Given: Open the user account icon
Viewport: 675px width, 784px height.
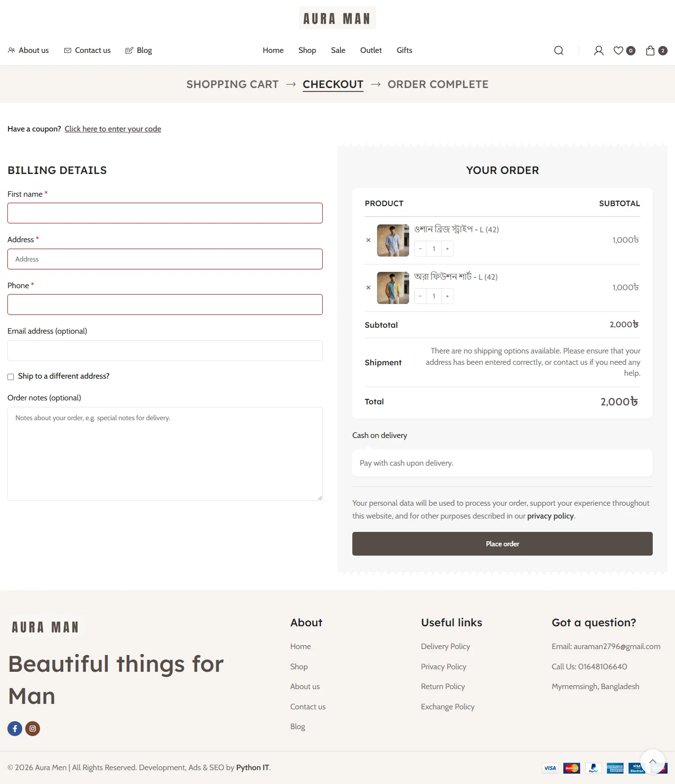Looking at the screenshot, I should 598,50.
